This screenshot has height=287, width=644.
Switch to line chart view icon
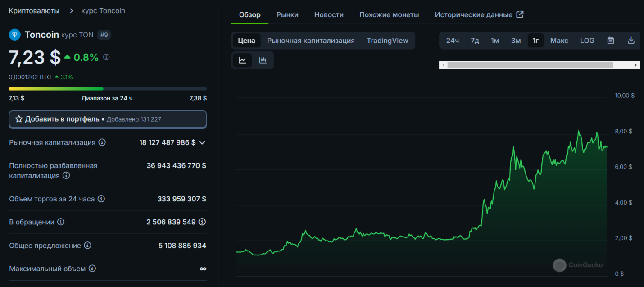tap(242, 60)
